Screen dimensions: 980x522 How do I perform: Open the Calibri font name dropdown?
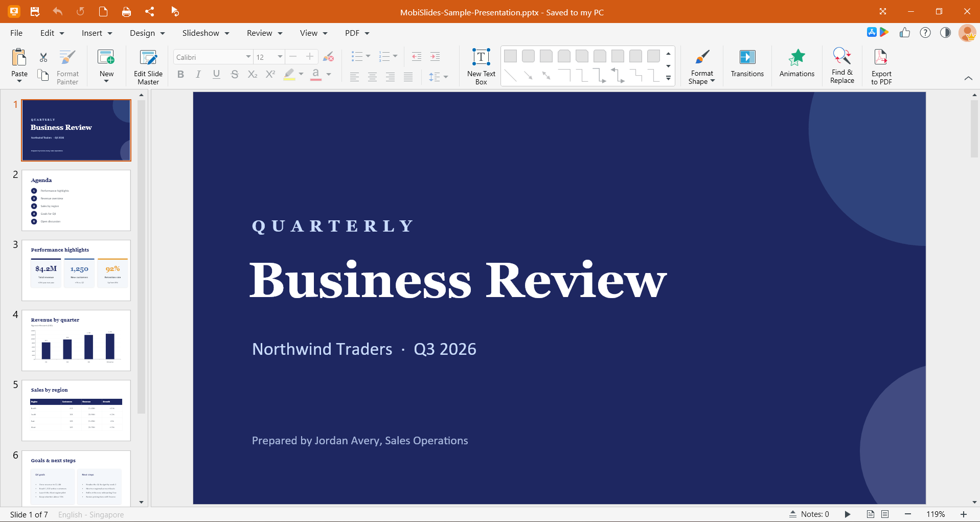click(248, 57)
